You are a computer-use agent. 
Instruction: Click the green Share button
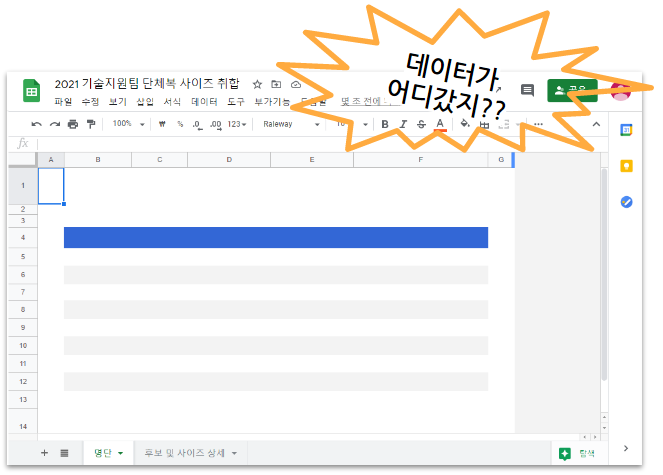[x=572, y=90]
